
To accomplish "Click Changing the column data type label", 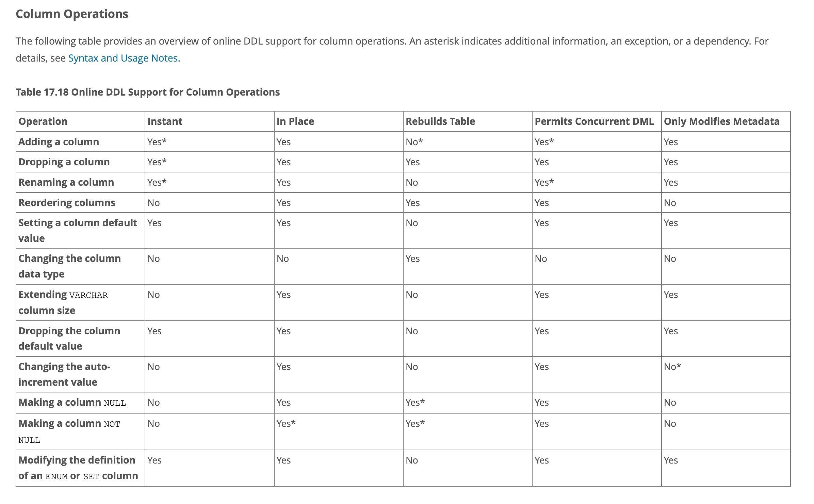I will tap(69, 266).
